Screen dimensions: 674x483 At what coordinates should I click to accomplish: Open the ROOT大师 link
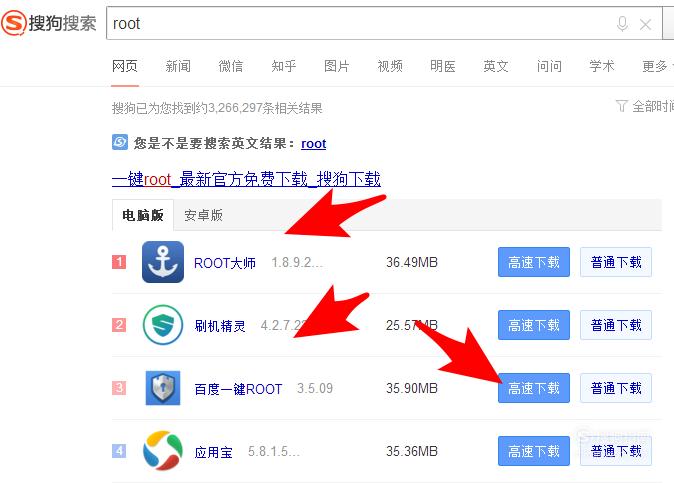tap(225, 263)
